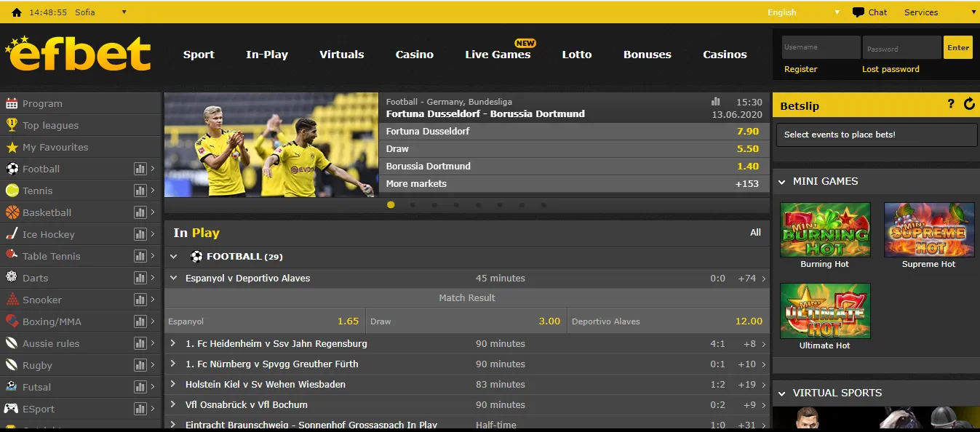Click the Register link
The image size is (980, 432).
[801, 69]
